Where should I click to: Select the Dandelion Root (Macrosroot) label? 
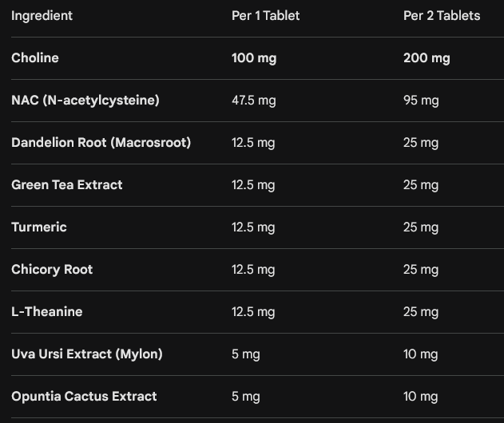pyautogui.click(x=101, y=143)
